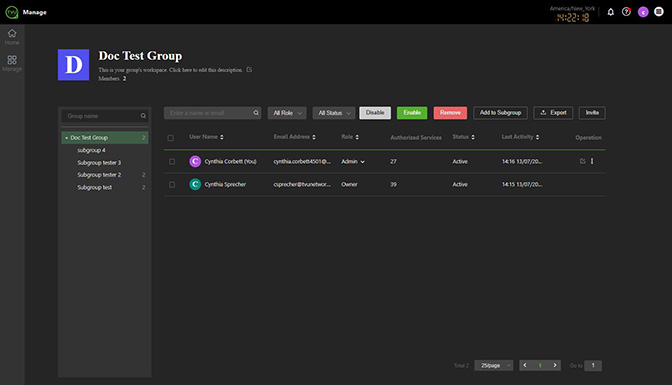Click the Owner role cell
The image size is (672, 385).
pos(349,184)
